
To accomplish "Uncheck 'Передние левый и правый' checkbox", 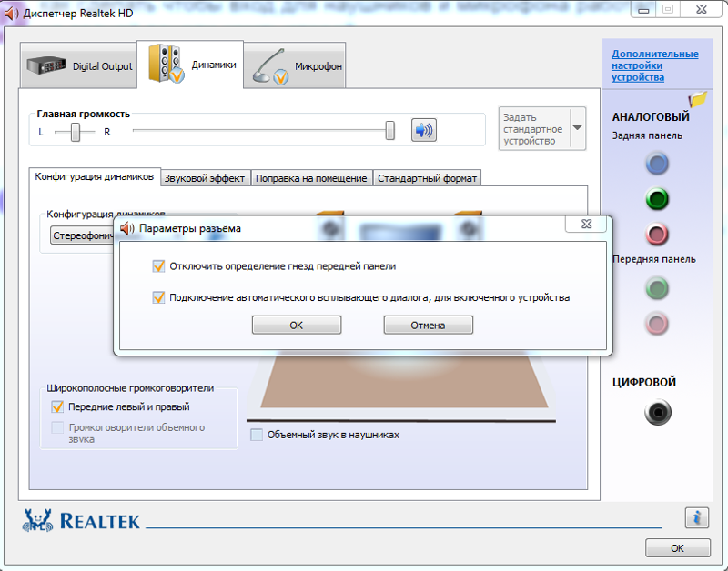I will click(x=57, y=406).
